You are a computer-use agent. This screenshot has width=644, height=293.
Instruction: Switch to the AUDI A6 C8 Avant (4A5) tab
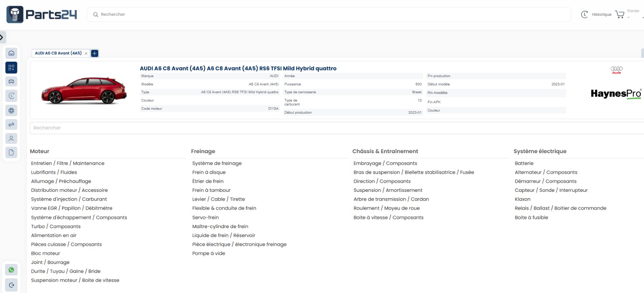click(58, 53)
